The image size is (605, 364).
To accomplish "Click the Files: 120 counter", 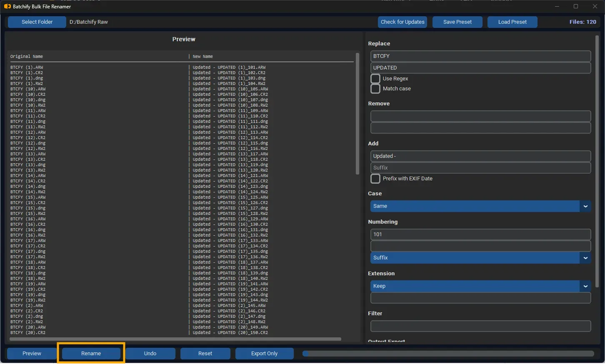I will 582,22.
